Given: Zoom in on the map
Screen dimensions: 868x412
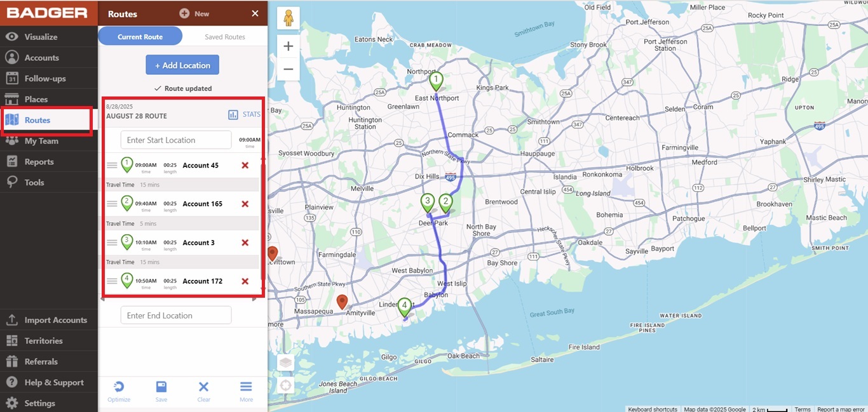Looking at the screenshot, I should (x=288, y=46).
